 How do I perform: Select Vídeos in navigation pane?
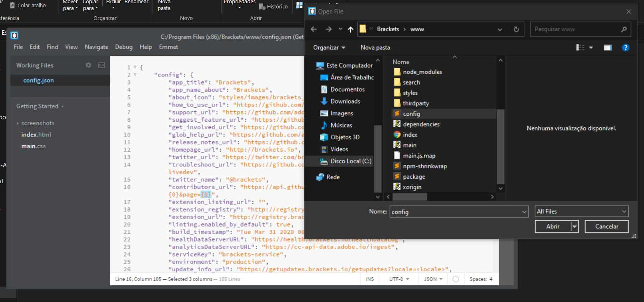335,149
